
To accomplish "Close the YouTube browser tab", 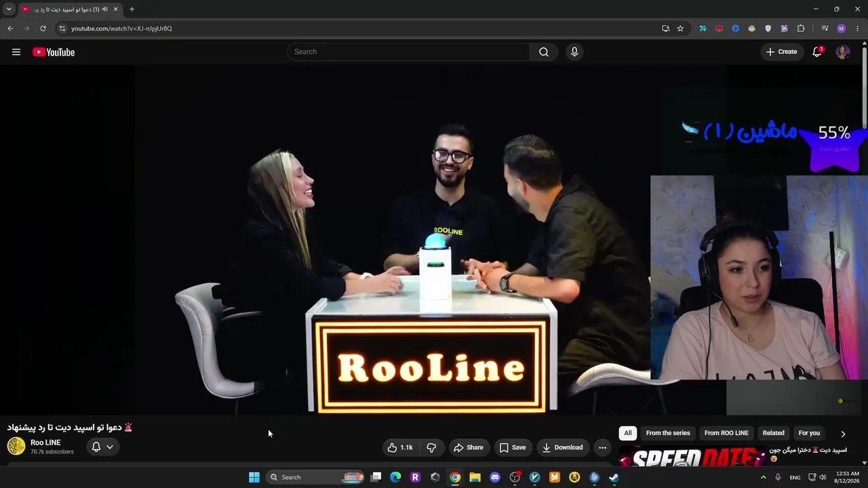I will (x=115, y=9).
